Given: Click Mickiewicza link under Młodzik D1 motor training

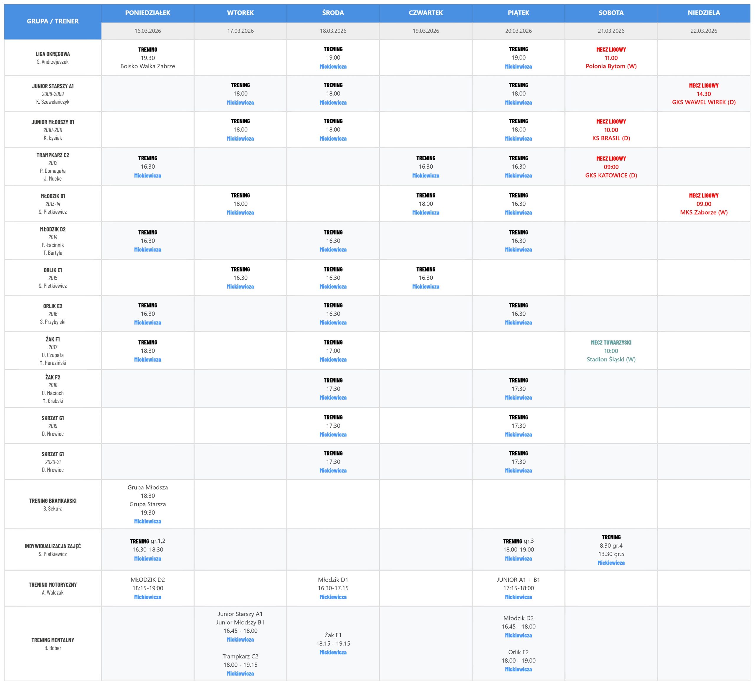Looking at the screenshot, I should click(x=333, y=597).
